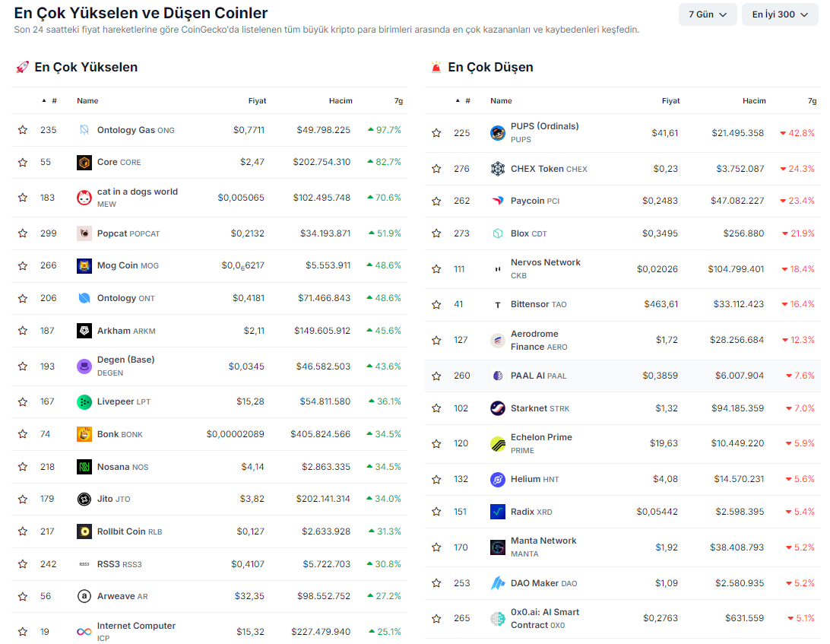
Task: Open the 7 Gün time period dropdown
Action: point(708,14)
